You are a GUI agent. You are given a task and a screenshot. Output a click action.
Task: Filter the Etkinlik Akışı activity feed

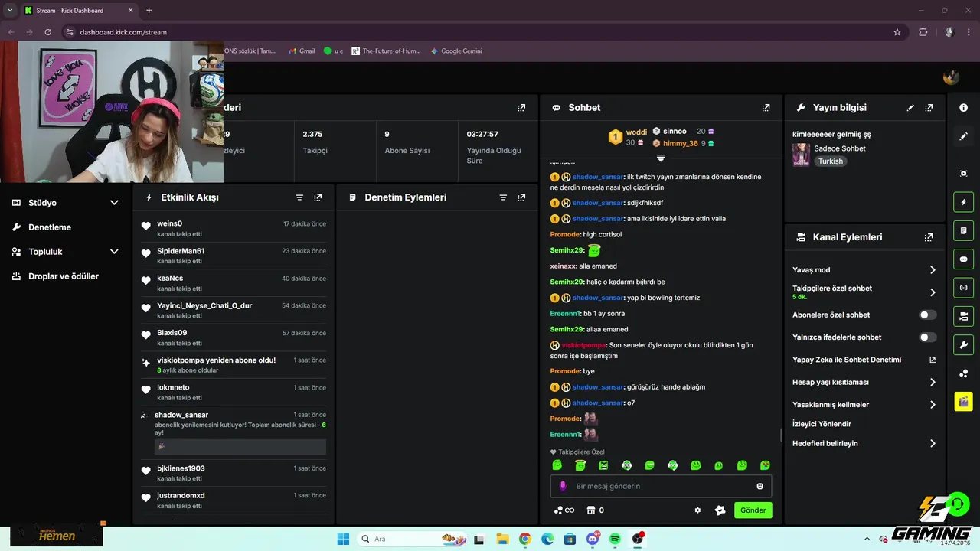(x=299, y=197)
